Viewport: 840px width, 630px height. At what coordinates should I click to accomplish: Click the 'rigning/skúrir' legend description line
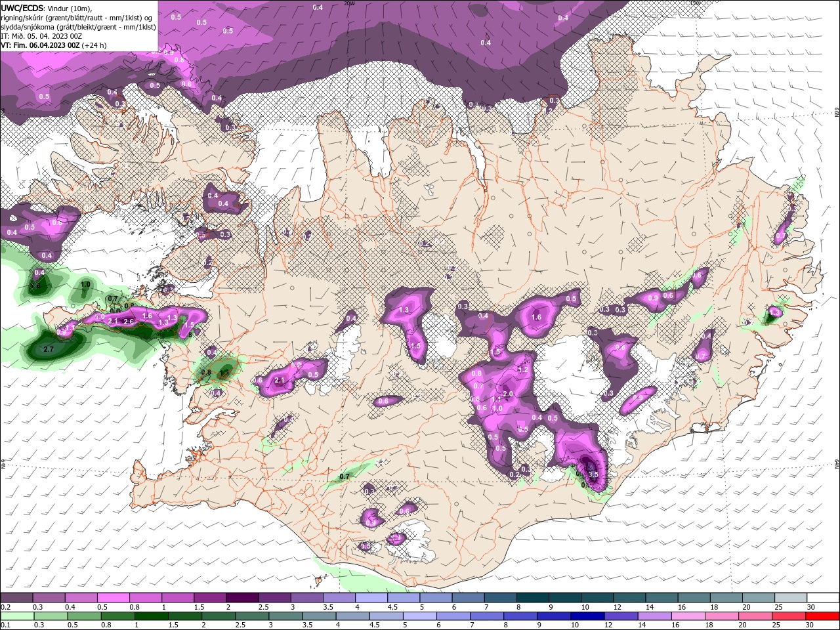point(77,17)
